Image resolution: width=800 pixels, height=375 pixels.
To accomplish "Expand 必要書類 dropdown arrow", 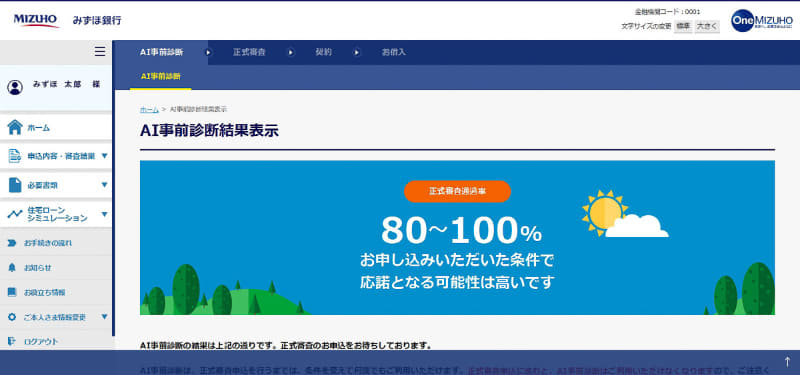I will tap(105, 185).
